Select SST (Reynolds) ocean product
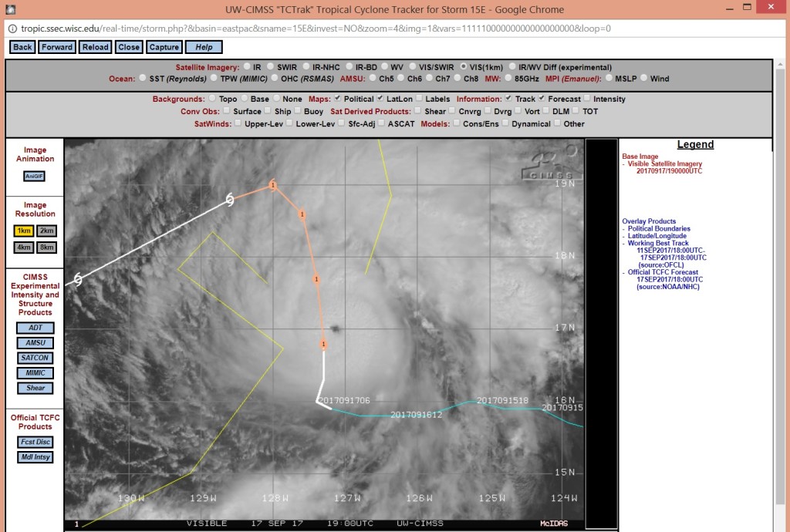This screenshot has height=532, width=790. 141,78
